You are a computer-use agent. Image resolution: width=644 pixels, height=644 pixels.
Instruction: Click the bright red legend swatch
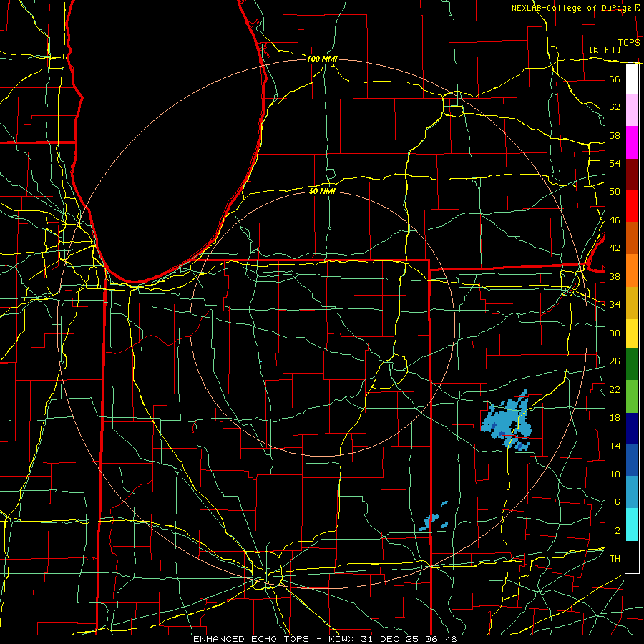pos(632,206)
